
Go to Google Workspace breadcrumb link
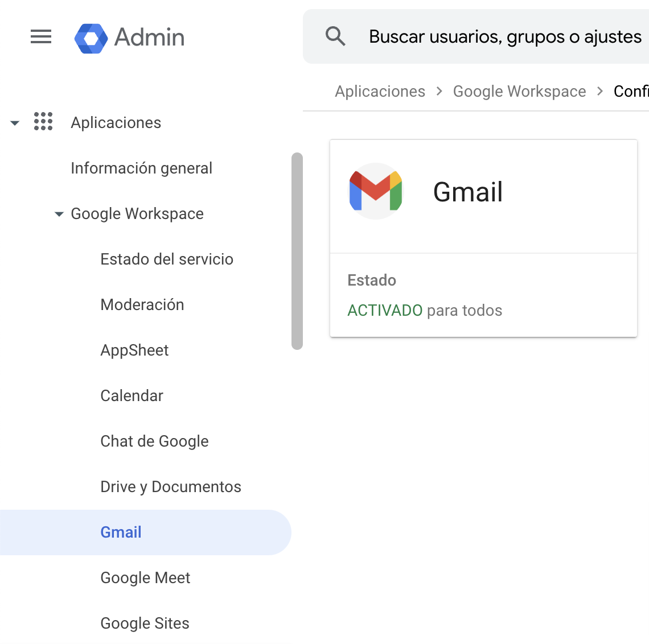[x=519, y=92]
